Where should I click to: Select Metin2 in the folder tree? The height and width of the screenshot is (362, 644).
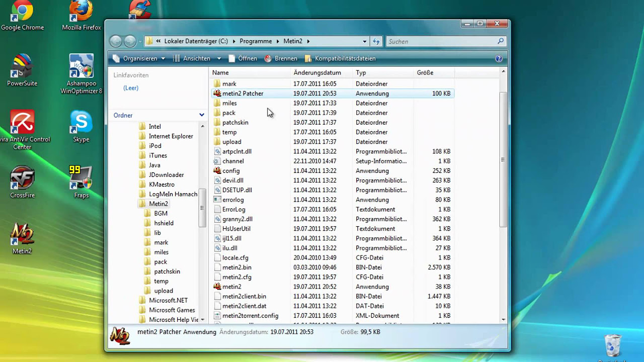(158, 204)
